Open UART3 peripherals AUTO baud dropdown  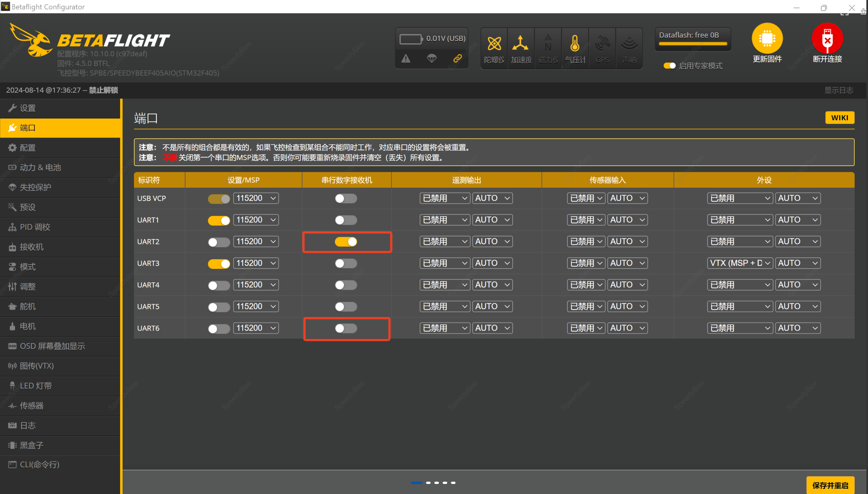tap(798, 263)
